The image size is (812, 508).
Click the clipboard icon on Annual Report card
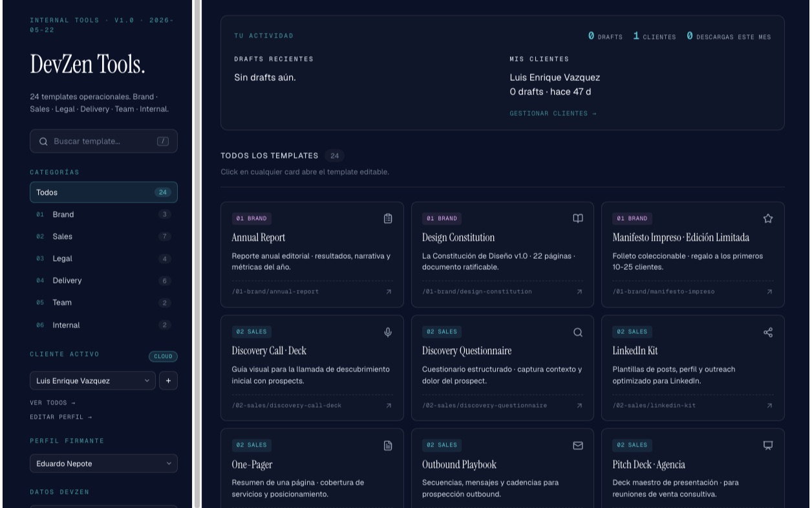[x=388, y=219]
